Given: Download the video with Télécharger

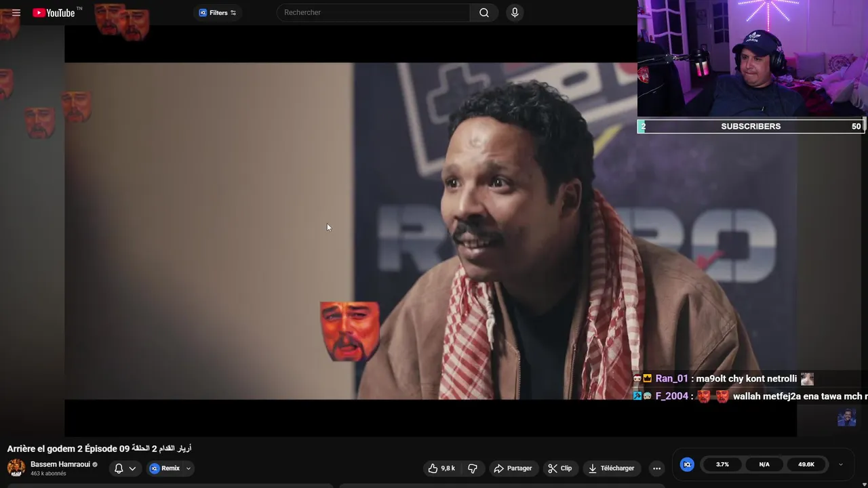Looking at the screenshot, I should 612,468.
